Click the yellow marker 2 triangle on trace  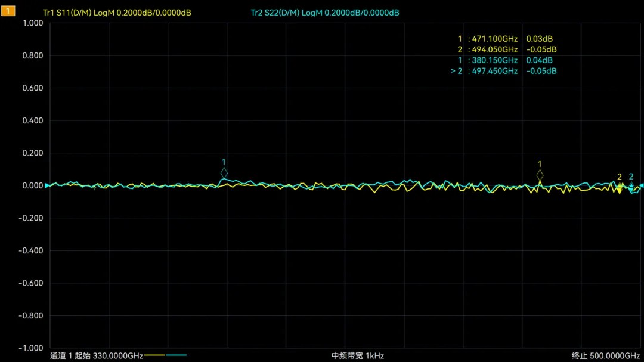click(x=620, y=187)
